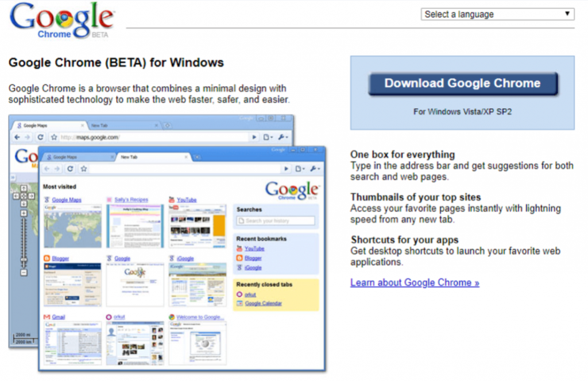Viewport: 588px width, 382px height.
Task: Open Blogger link under Recent bookmarks
Action: coord(253,258)
